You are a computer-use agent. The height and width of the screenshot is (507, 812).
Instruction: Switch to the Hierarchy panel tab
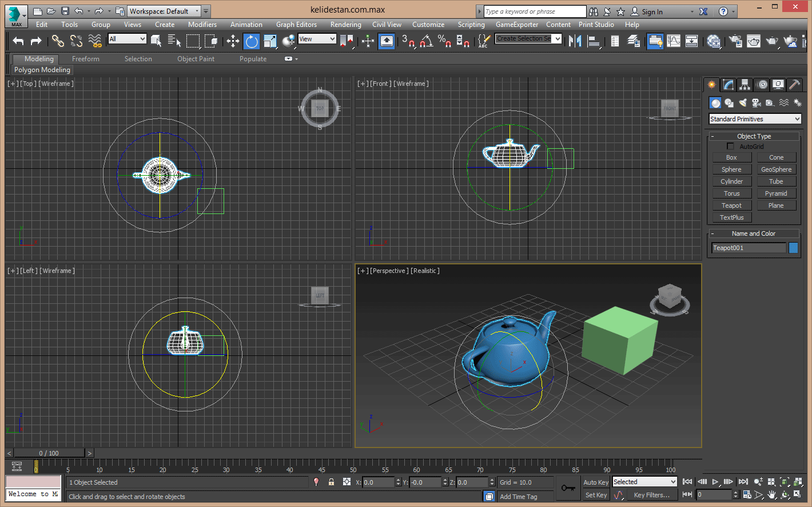point(745,85)
